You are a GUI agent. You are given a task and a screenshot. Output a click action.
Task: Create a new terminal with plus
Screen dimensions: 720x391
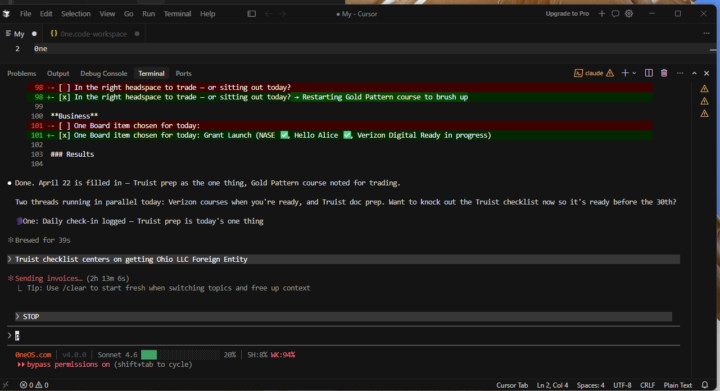point(625,73)
